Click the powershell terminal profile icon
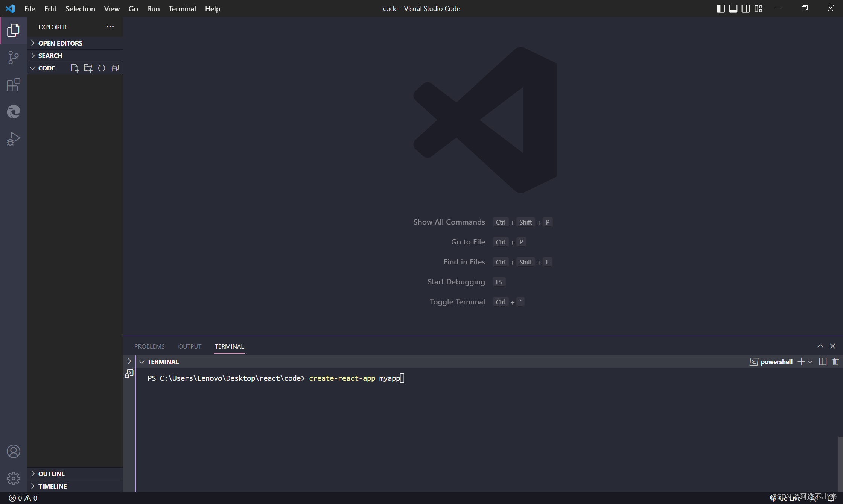 click(754, 362)
